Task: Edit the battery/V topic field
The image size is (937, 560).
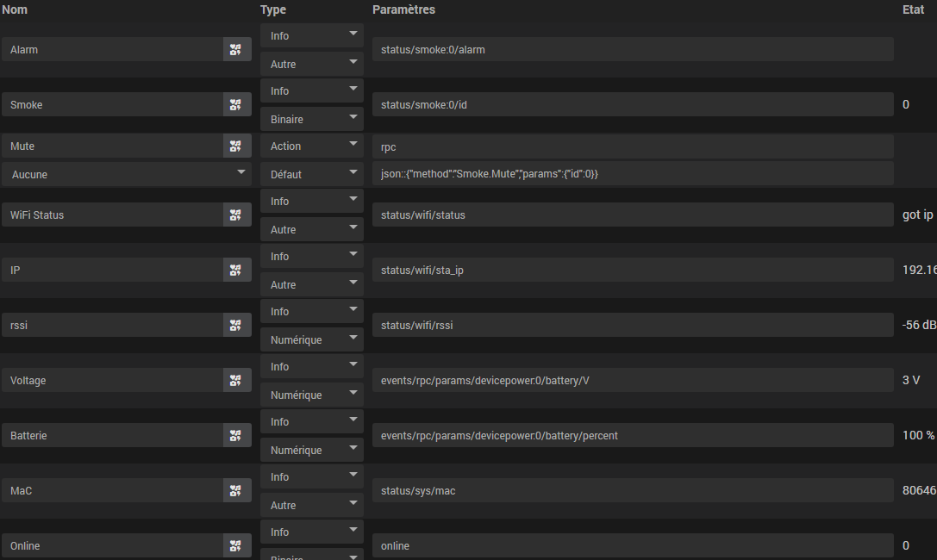Action: (x=633, y=380)
